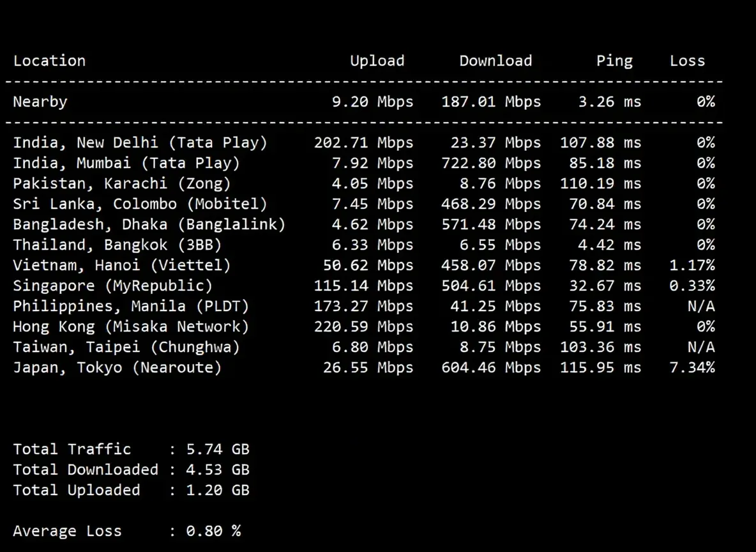Click the Location column header
This screenshot has height=552, width=756.
49,61
